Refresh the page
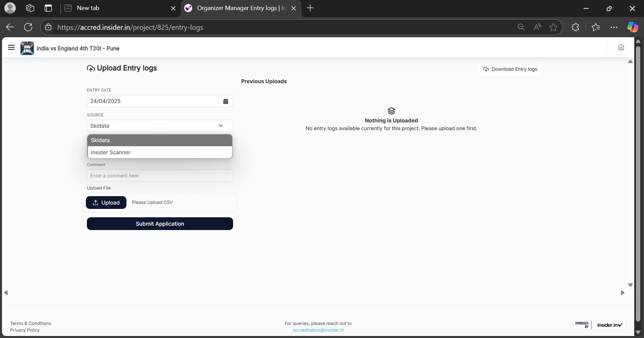 [x=28, y=27]
